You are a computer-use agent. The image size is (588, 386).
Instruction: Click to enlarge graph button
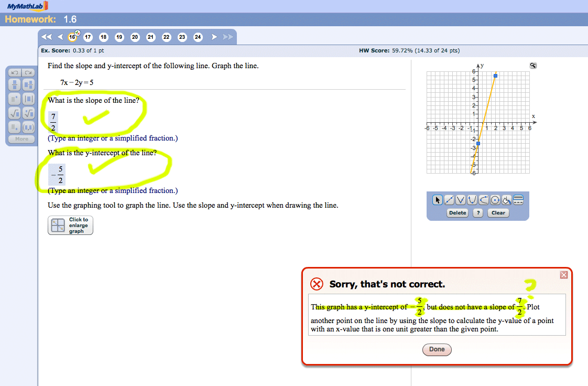pos(71,225)
